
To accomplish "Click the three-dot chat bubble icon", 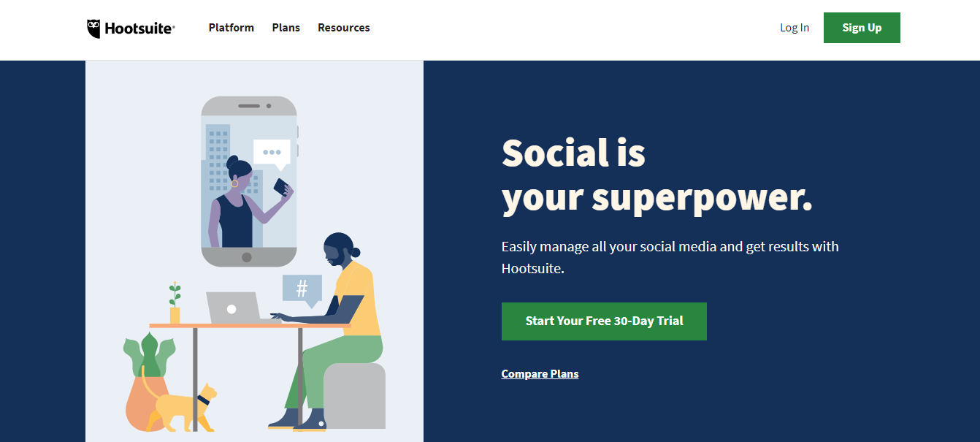I will coord(272,153).
